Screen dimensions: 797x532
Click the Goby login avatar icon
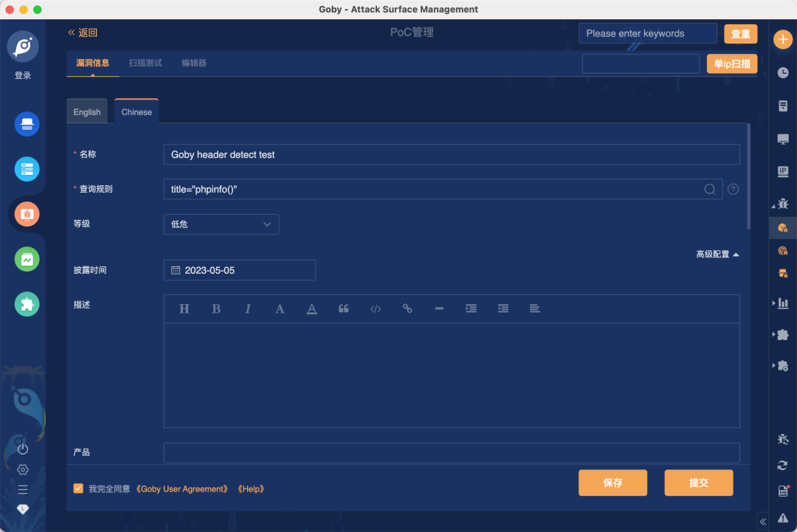(23, 46)
